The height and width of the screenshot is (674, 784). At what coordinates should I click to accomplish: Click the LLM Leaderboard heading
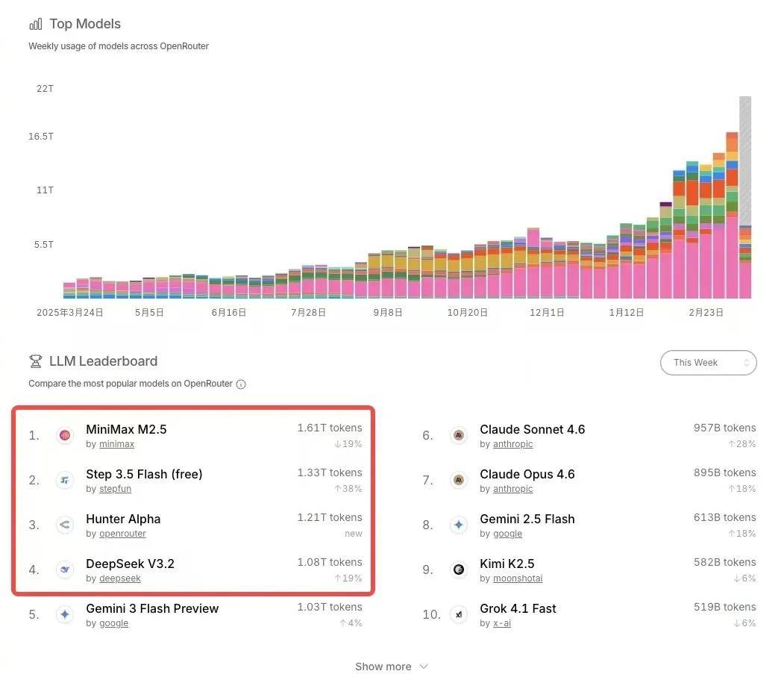(104, 361)
